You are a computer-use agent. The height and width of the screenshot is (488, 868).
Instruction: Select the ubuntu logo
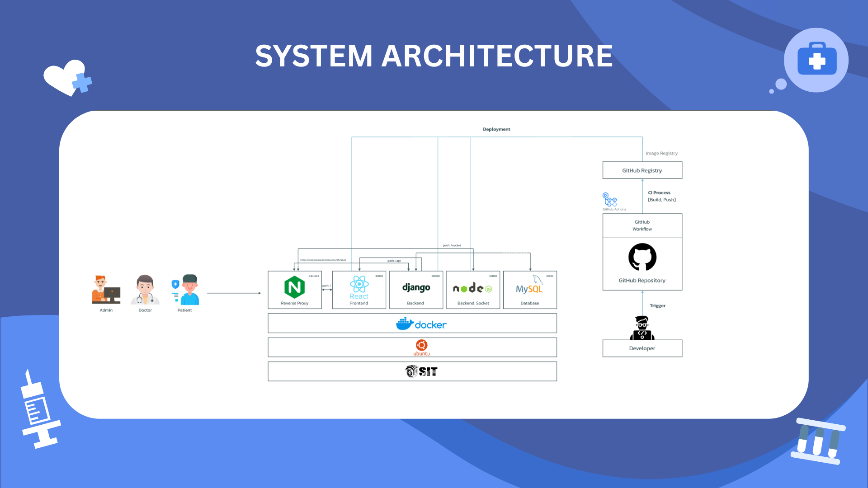421,347
